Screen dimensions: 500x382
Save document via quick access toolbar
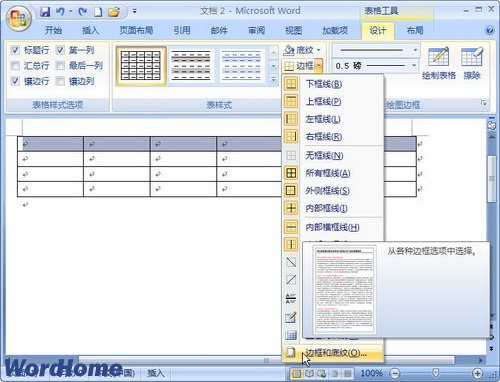(x=45, y=12)
